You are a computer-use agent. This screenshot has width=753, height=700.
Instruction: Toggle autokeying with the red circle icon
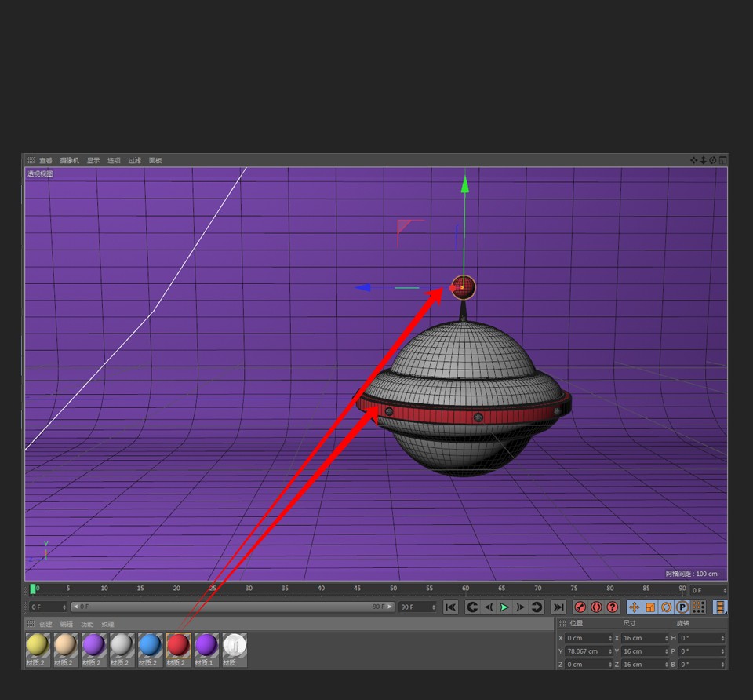click(596, 607)
